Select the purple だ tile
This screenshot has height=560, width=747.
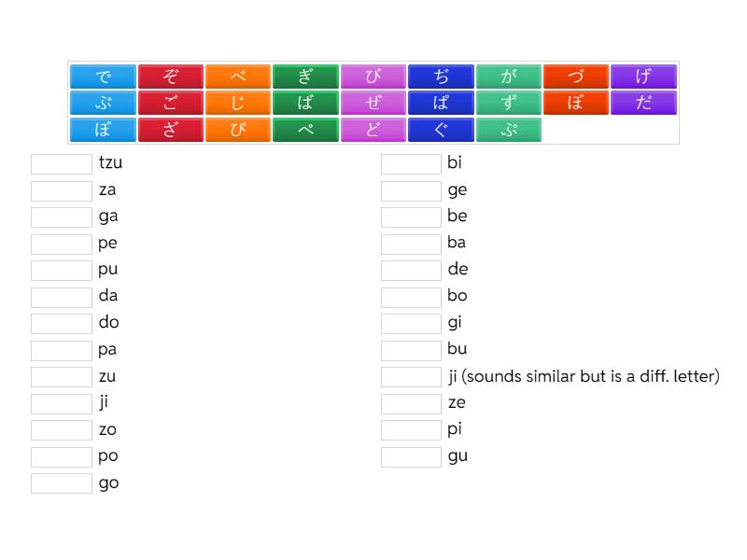click(643, 103)
